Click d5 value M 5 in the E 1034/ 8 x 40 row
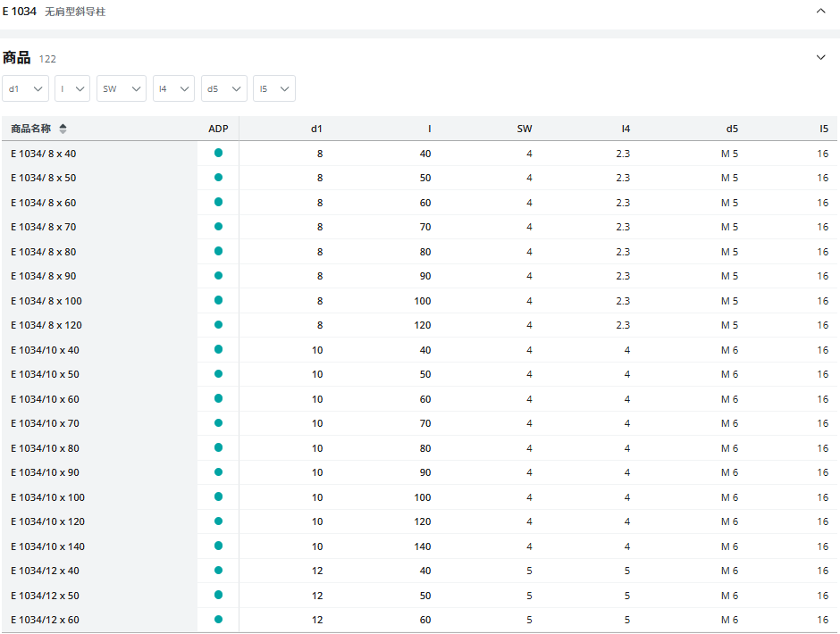Image resolution: width=840 pixels, height=634 pixels. (x=729, y=154)
